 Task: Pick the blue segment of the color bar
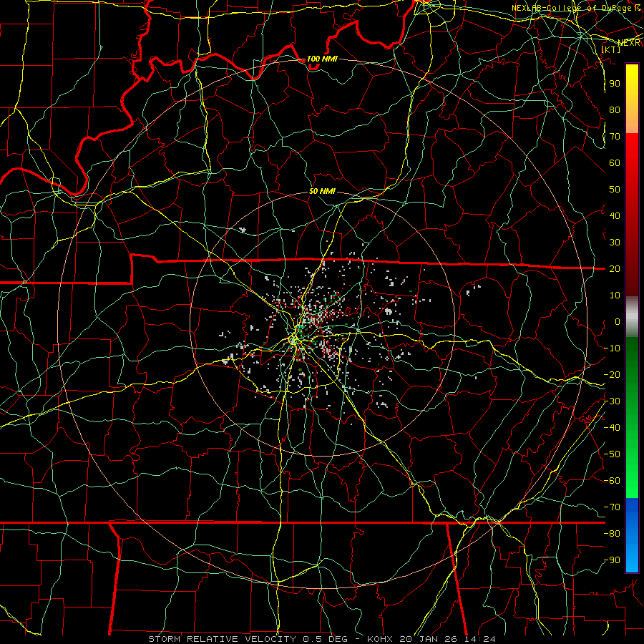(x=632, y=534)
